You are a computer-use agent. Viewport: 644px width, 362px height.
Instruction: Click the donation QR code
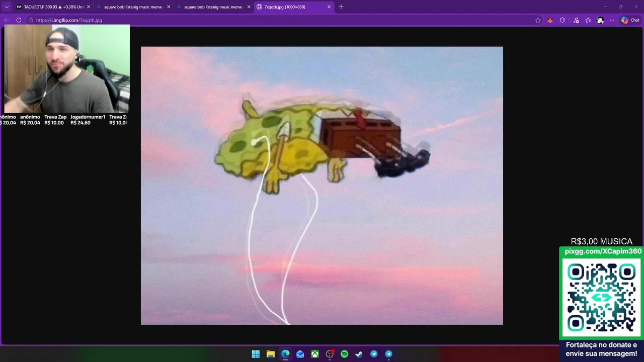click(602, 298)
